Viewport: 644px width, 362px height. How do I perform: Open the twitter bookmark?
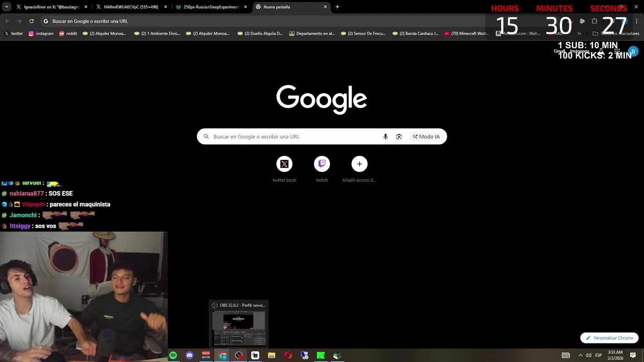pyautogui.click(x=14, y=34)
